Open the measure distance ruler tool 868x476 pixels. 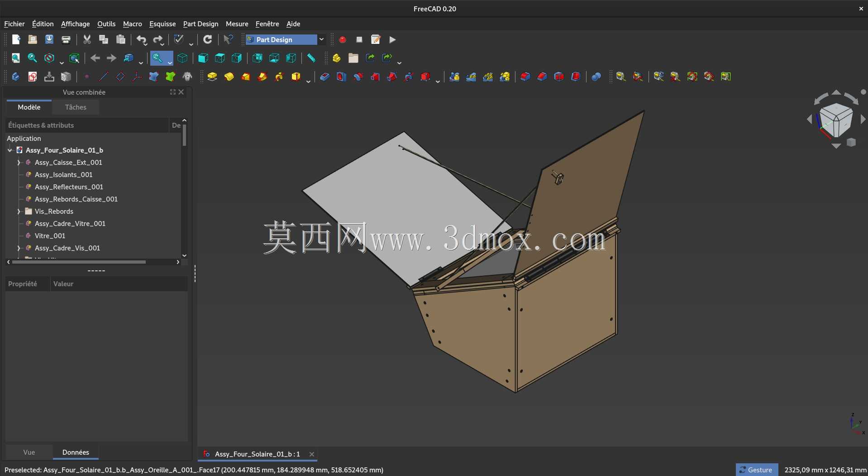click(311, 58)
